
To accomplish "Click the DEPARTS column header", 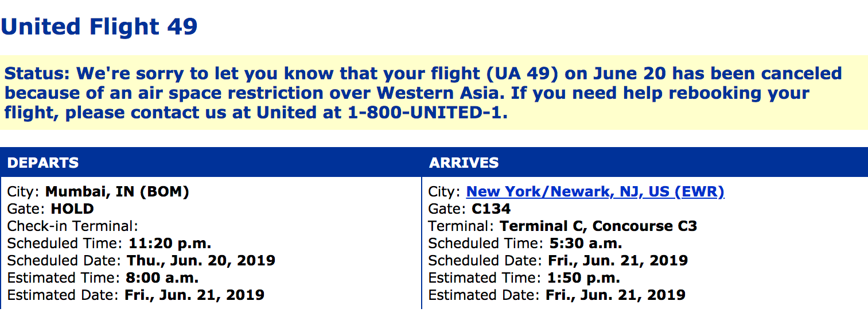I will tap(43, 163).
